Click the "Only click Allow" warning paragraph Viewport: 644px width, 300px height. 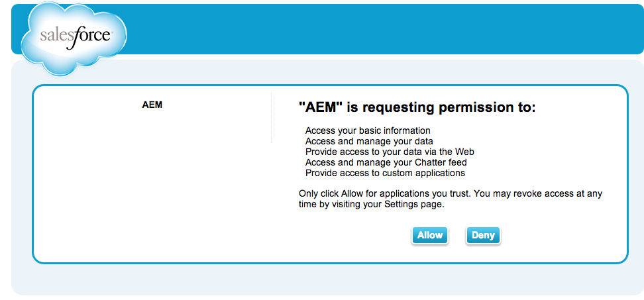(x=451, y=199)
